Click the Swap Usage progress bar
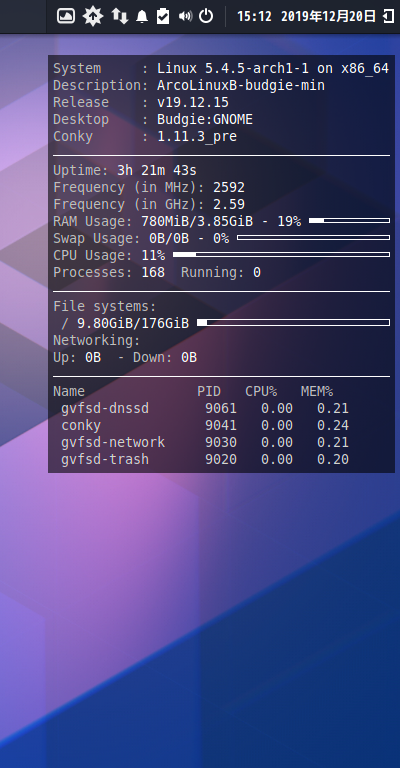This screenshot has height=768, width=400. (x=313, y=238)
